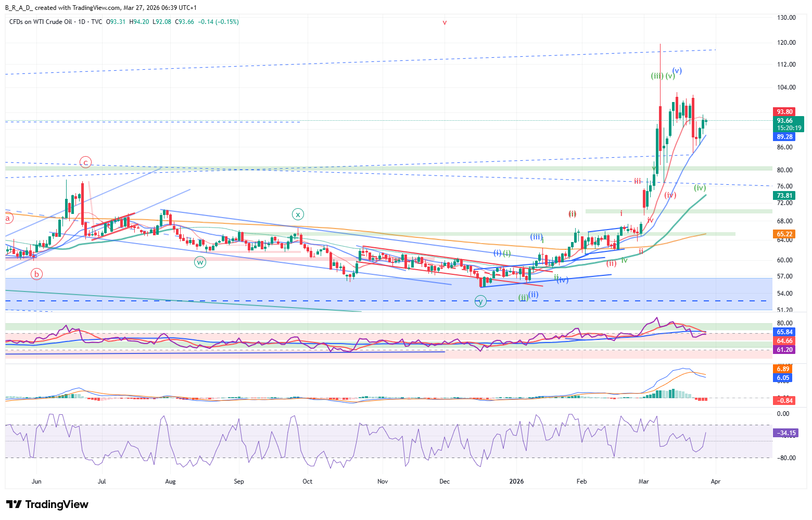The image size is (812, 520).
Task: Click the red 'v' marker at chart top
Action: click(445, 23)
